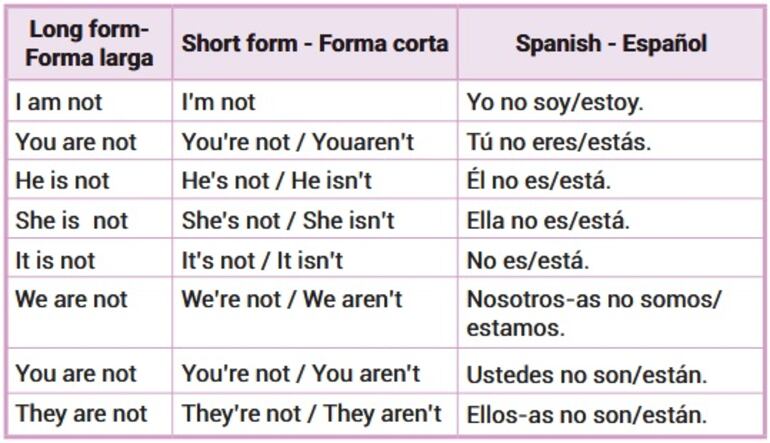This screenshot has height=443, width=770.
Task: Select the "He's not / He isn't" cell
Action: click(276, 181)
